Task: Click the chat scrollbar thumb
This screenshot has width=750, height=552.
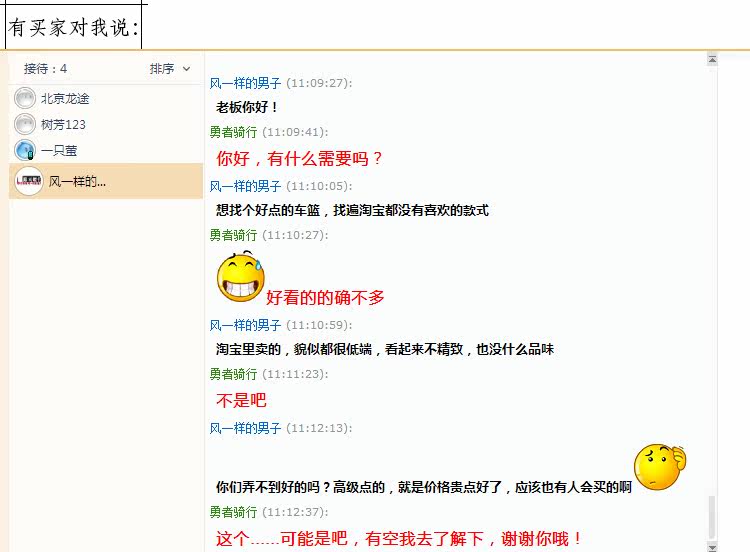Action: tap(712, 517)
